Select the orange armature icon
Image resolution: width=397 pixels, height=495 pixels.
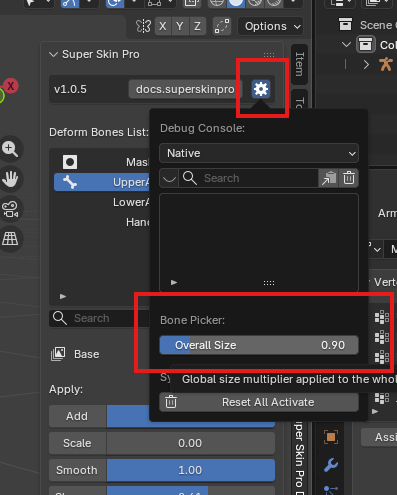(x=386, y=64)
